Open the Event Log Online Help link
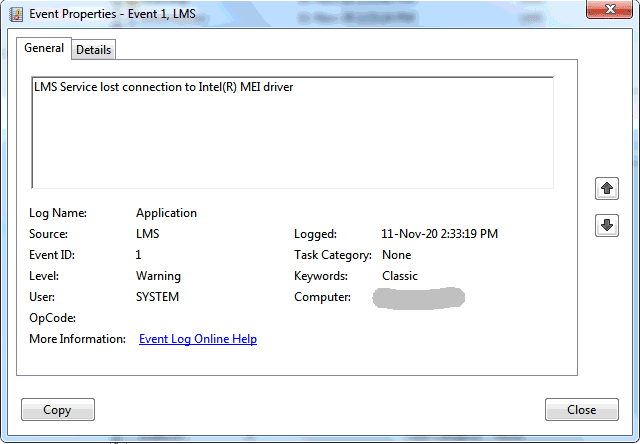The width and height of the screenshot is (640, 444). 198,339
